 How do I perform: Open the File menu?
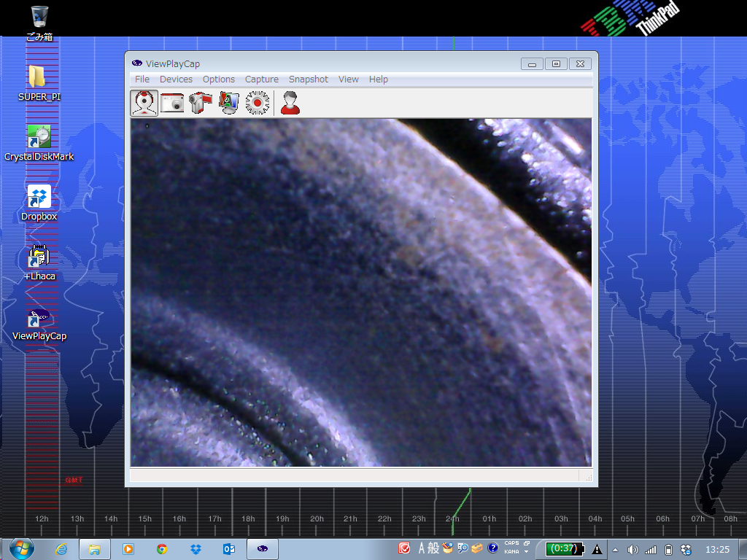[x=142, y=79]
